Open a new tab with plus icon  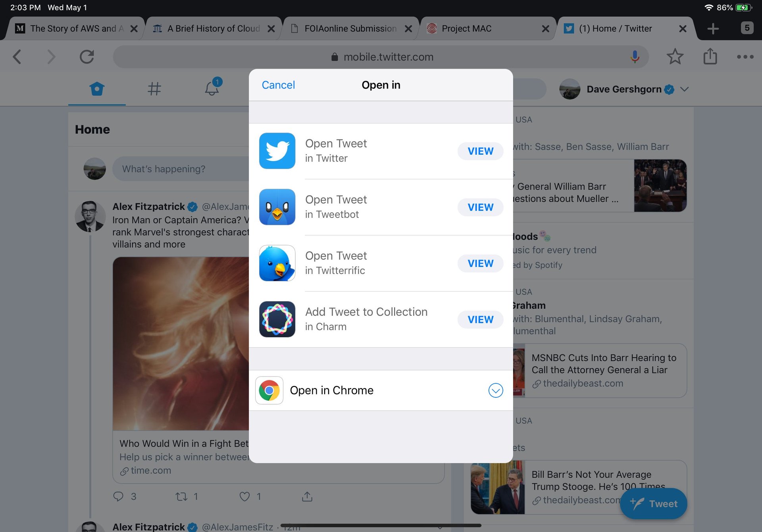point(713,29)
